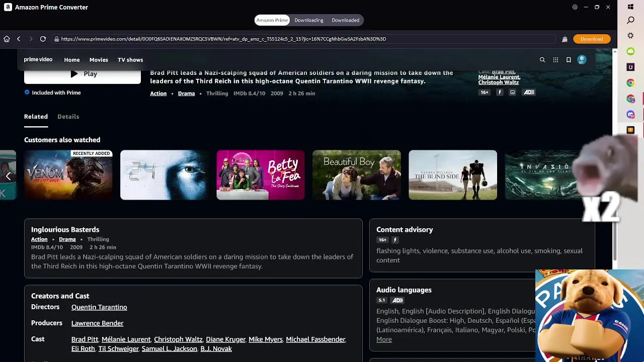Open Mike Myers cast link

point(266,339)
